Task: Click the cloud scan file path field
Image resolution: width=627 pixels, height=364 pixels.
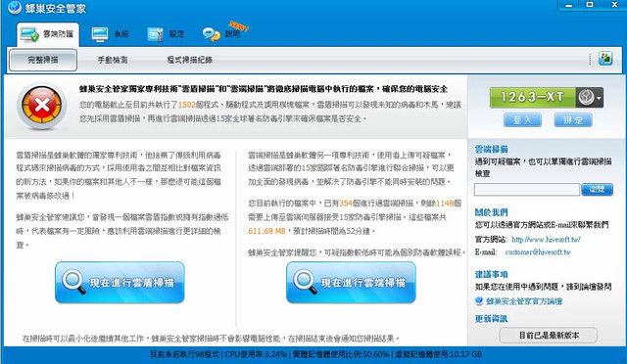Action: (x=527, y=190)
